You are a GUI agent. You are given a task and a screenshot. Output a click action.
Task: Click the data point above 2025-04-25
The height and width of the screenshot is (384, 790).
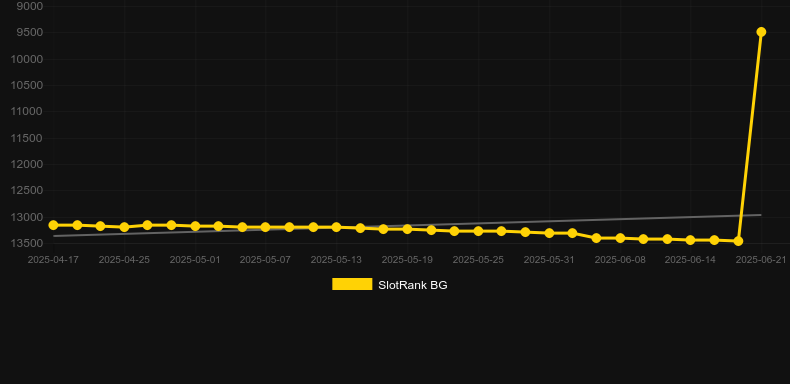point(124,227)
